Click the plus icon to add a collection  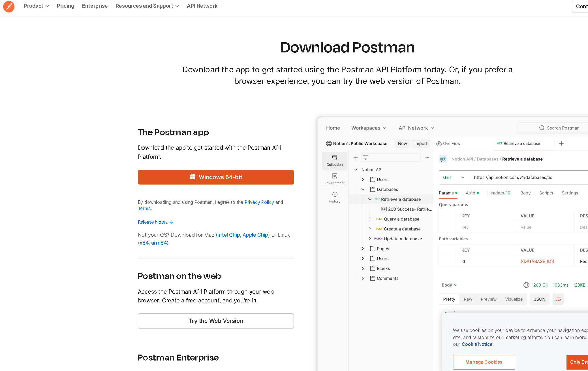(x=356, y=158)
